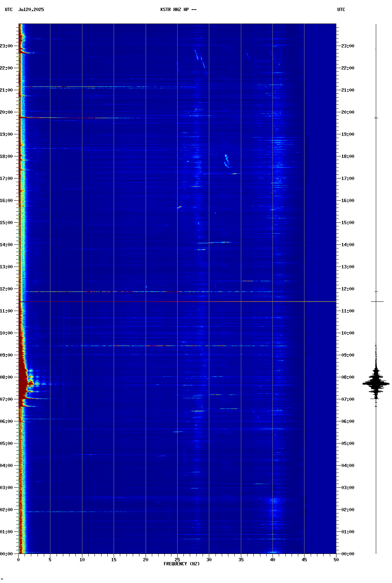Screen dimensions: 392x583
Task: Click the long crossbar tick on the waveform trace
Action: point(377,301)
